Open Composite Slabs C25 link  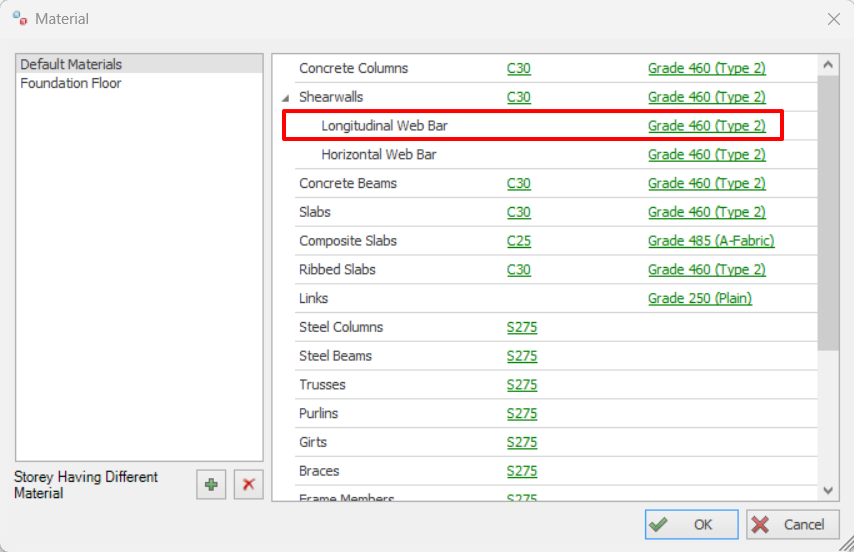[518, 242]
